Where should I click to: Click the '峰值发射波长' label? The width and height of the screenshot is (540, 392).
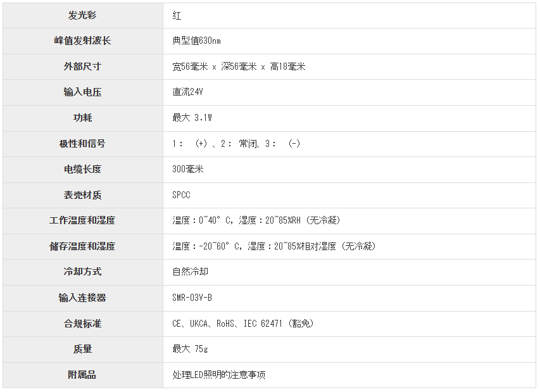(82, 41)
